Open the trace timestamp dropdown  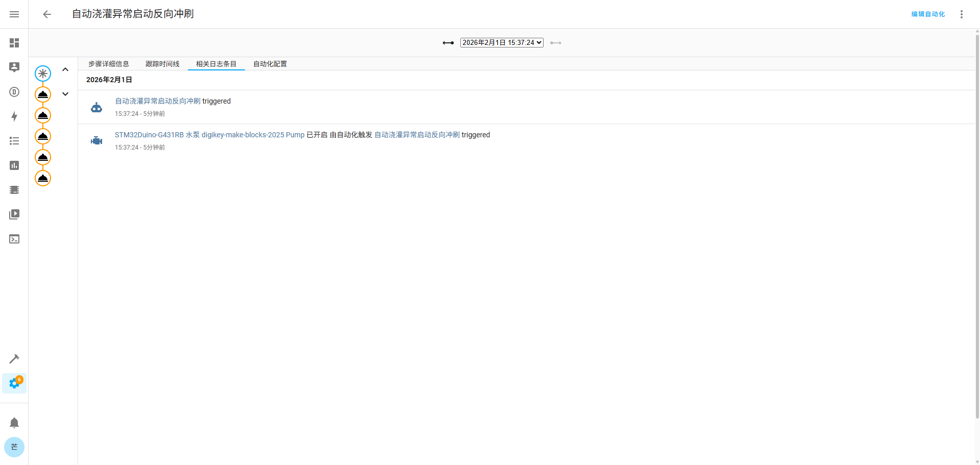click(501, 43)
